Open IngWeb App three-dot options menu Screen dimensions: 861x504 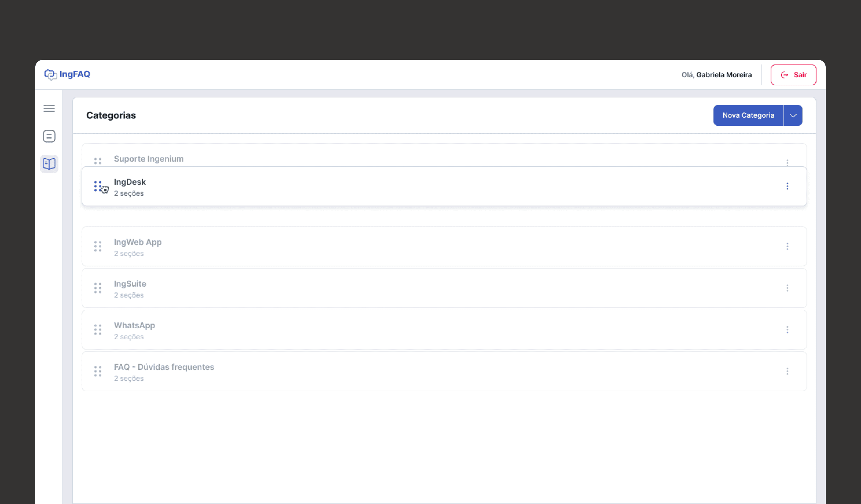(x=787, y=246)
